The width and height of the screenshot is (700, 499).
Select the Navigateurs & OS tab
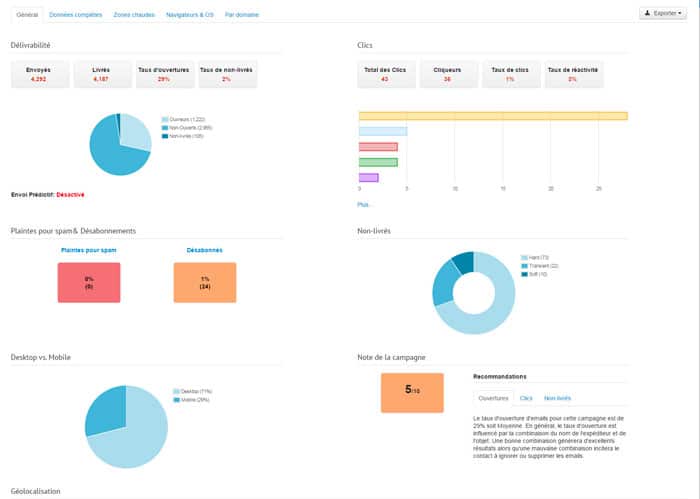(190, 16)
